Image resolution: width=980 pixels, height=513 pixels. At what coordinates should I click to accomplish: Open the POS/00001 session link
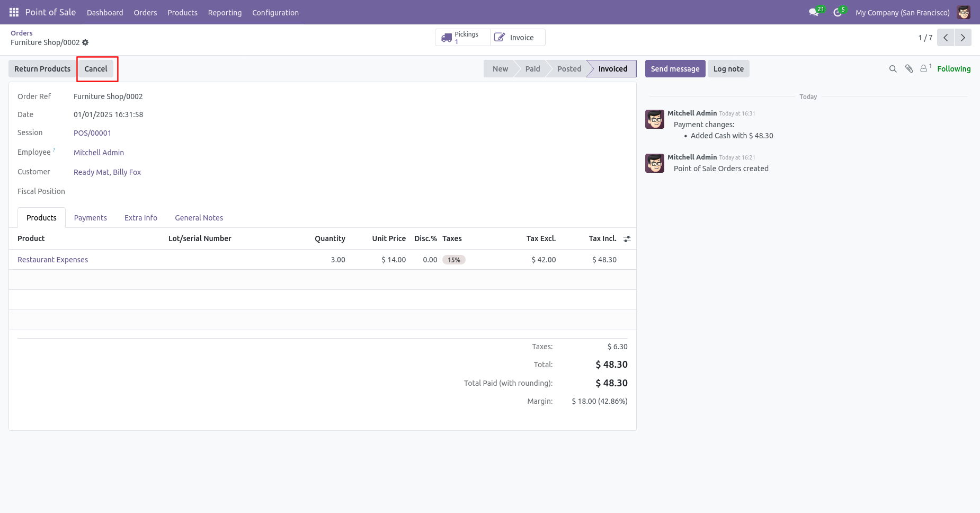[x=92, y=133]
